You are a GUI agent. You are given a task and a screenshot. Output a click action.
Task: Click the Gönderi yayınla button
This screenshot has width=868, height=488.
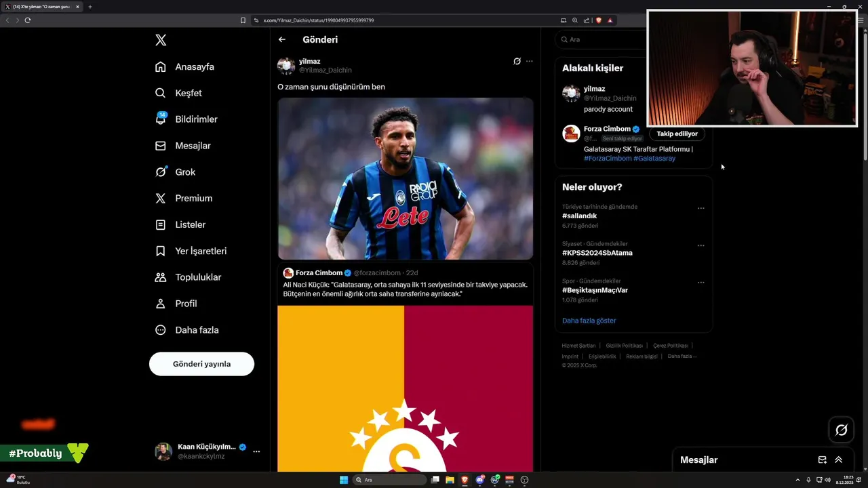tap(201, 364)
